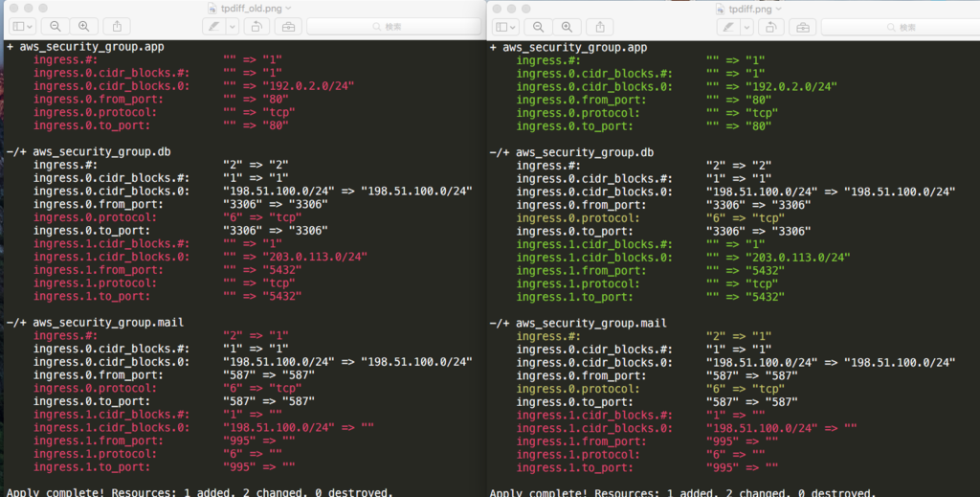Rotate the image in the tpdiff.png window
Screen dimensions: 980x497
(x=770, y=27)
